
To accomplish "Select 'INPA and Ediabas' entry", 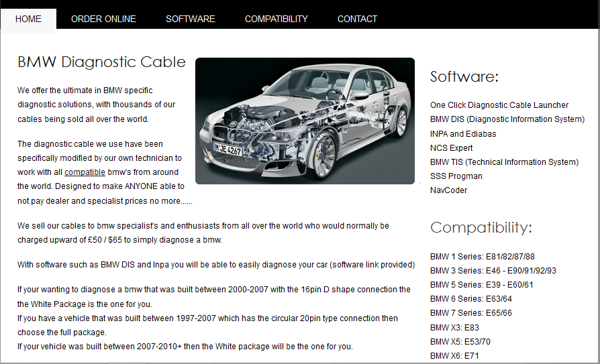I will [x=463, y=134].
